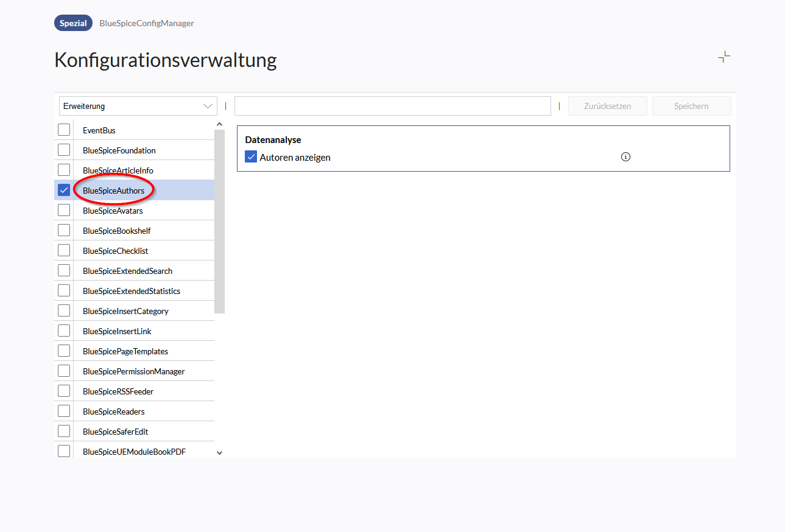Select the BlueSpiceAvatars row label
Viewport: 785px width, 532px height.
point(113,211)
